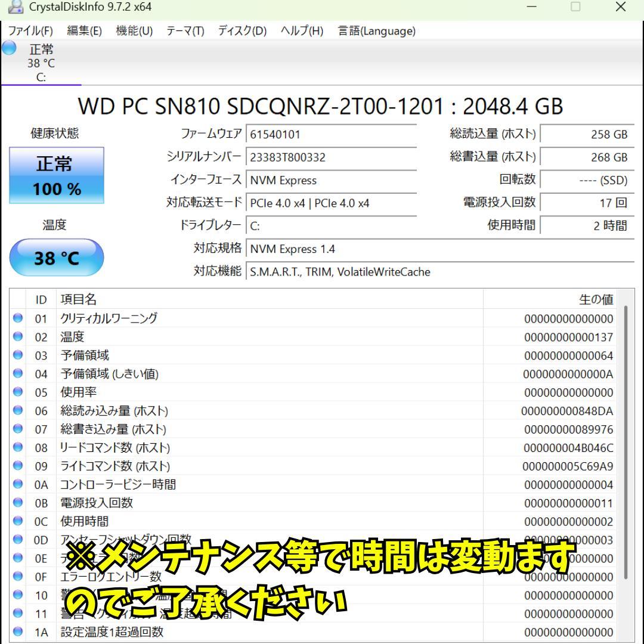644x644 pixels.
Task: Click the CrystalDiskInfo application icon in title bar
Action: pyautogui.click(x=15, y=8)
